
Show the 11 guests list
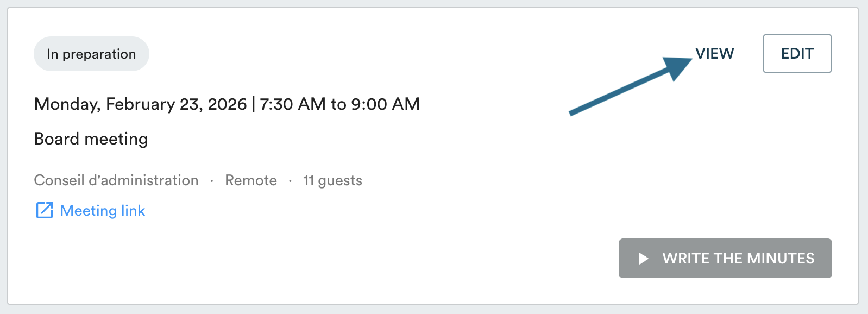(x=332, y=180)
